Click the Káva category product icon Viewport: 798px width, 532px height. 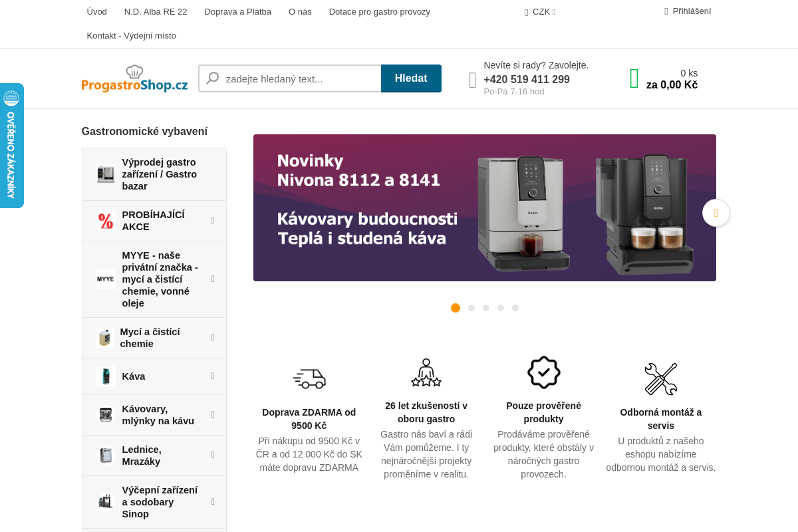pyautogui.click(x=106, y=376)
